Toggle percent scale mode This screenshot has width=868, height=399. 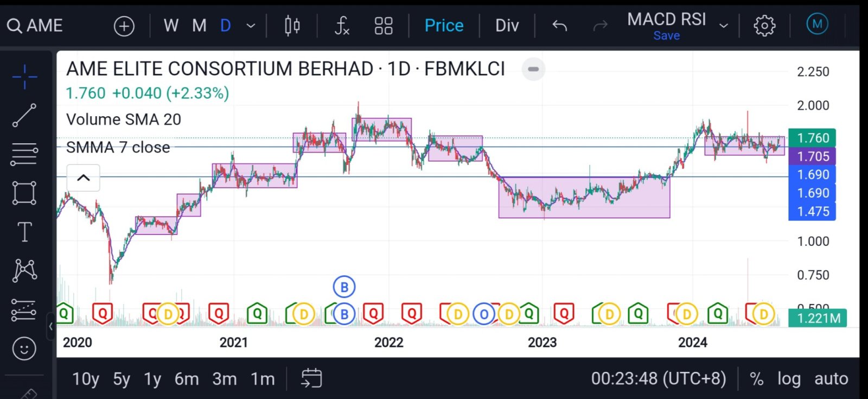[756, 379]
